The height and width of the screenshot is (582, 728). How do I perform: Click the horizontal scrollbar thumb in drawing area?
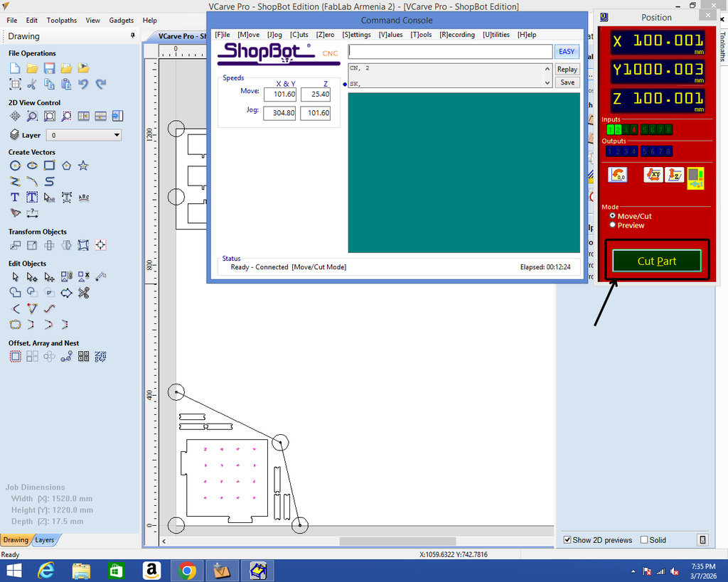tap(397, 541)
